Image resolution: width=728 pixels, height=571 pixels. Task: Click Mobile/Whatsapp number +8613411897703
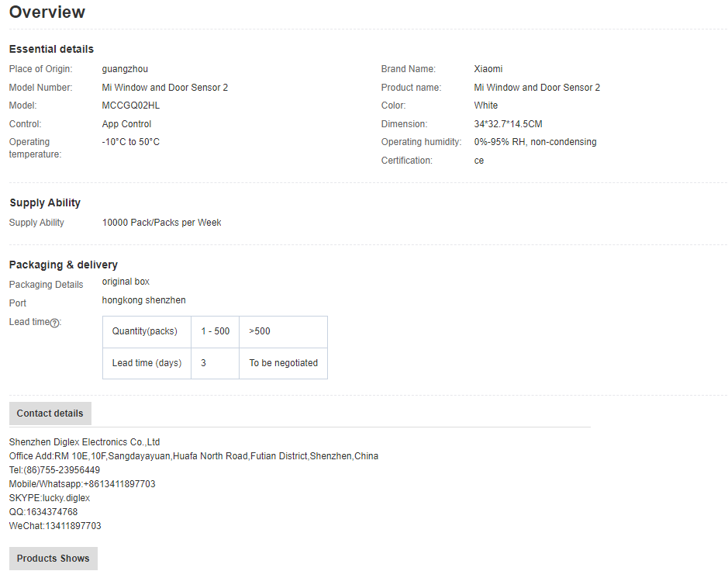pos(119,484)
